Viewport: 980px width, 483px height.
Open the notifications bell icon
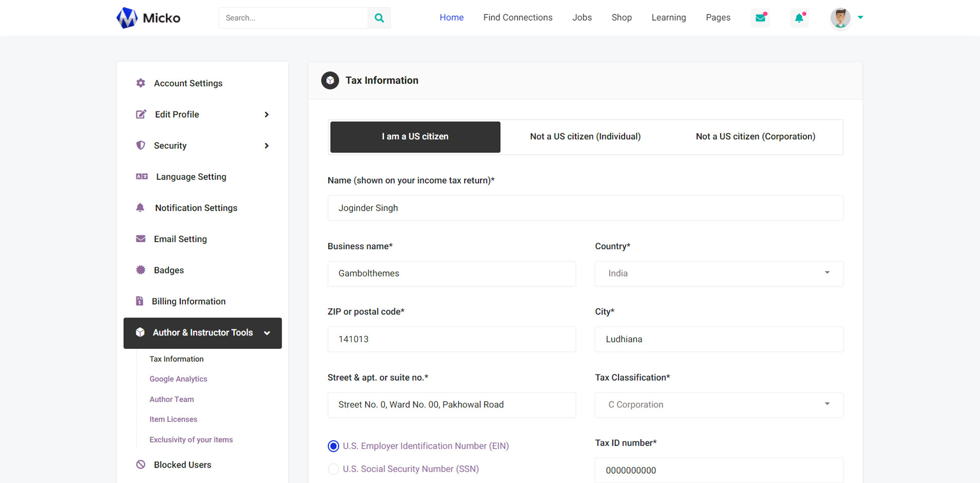(799, 18)
